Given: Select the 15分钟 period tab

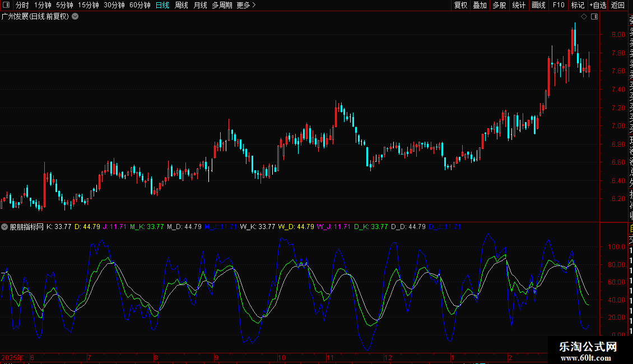Looking at the screenshot, I should coord(88,5).
